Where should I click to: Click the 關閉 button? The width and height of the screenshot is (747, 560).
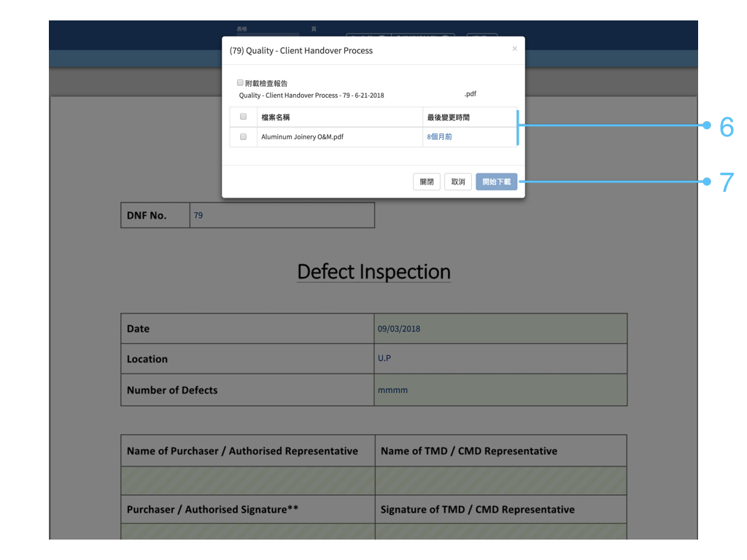point(426,182)
